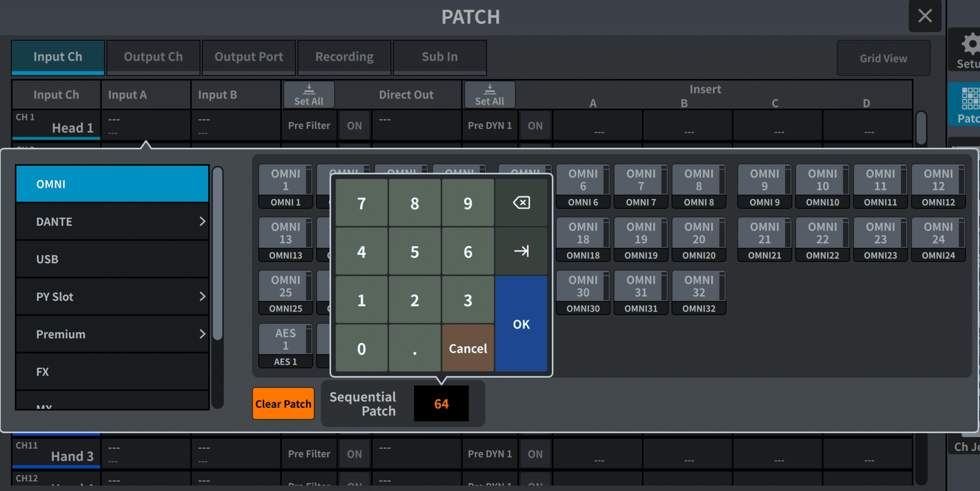Expand the Premium category

click(x=112, y=334)
